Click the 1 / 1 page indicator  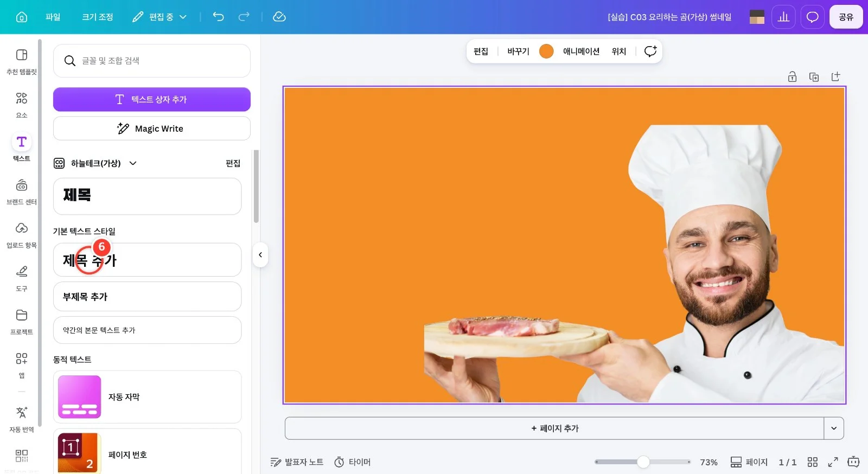click(788, 462)
